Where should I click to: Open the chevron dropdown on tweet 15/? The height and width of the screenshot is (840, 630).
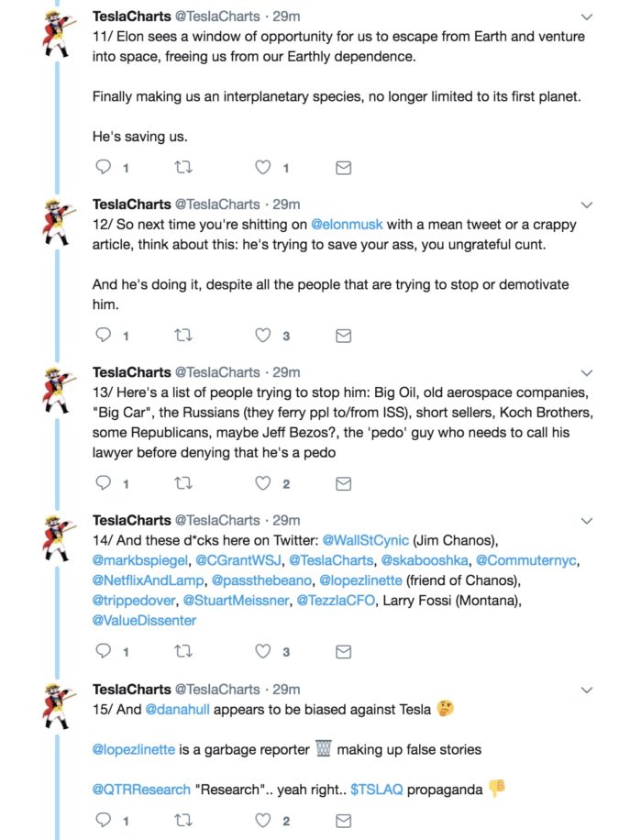coord(587,690)
